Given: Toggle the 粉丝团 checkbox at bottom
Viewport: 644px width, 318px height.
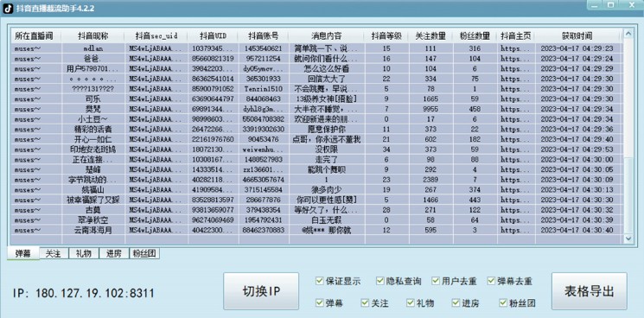Looking at the screenshot, I should click(503, 302).
